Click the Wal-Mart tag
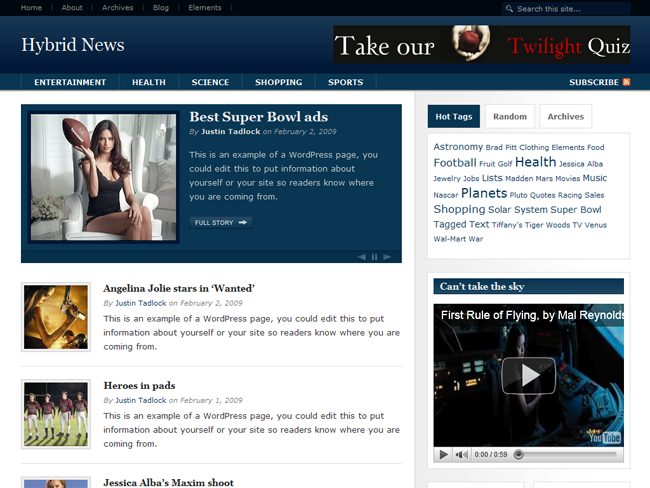Screen dimensions: 650x488 coord(449,239)
